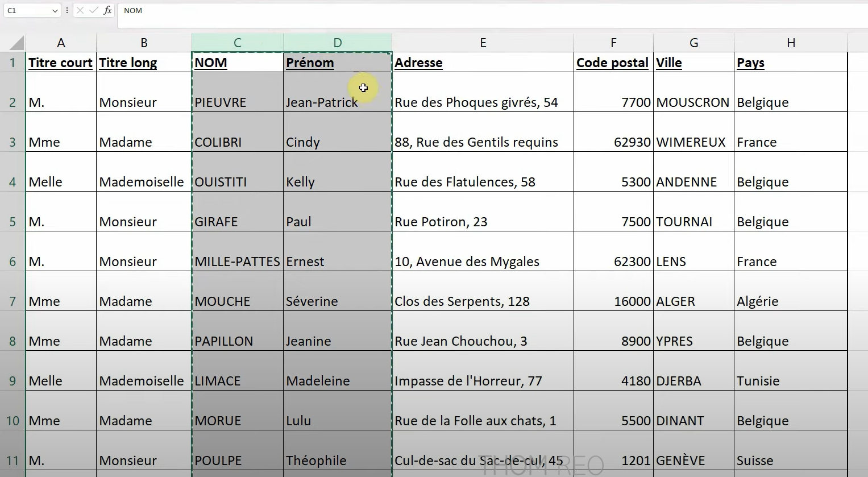
Task: Select the first name cell Ernest
Action: pos(338,251)
